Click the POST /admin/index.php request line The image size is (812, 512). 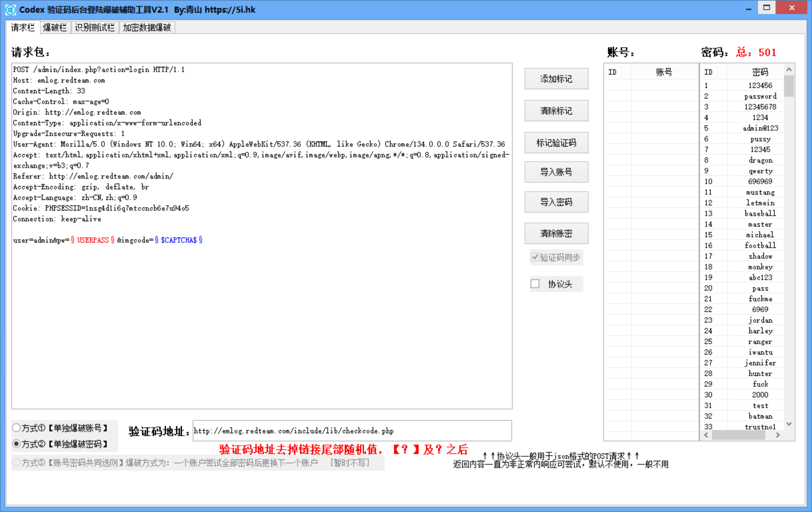(99, 69)
